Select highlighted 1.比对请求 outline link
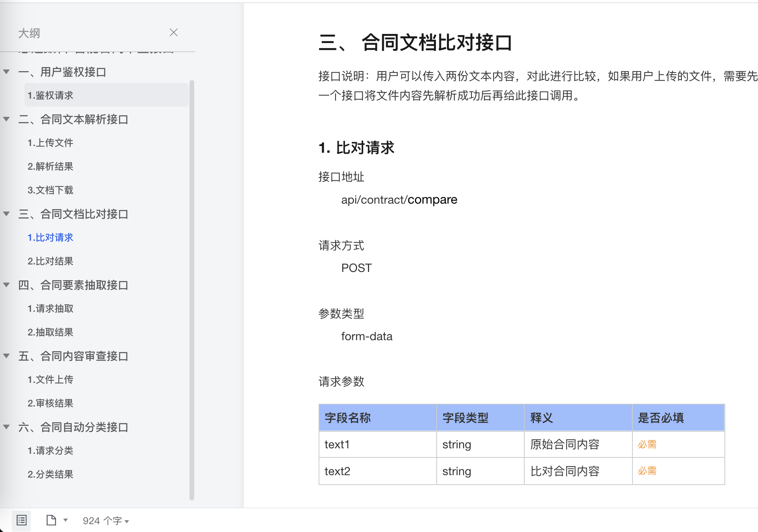 click(51, 238)
